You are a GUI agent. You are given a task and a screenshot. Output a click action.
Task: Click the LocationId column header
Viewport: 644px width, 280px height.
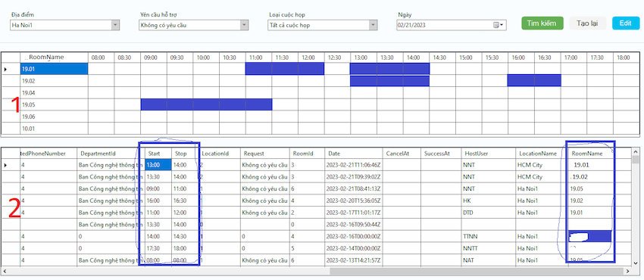click(x=220, y=154)
